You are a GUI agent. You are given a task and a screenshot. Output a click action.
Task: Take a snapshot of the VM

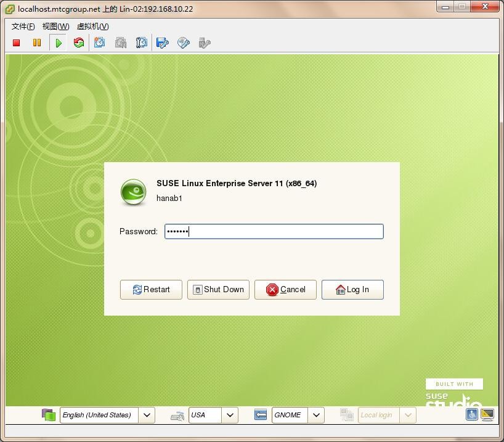click(99, 43)
